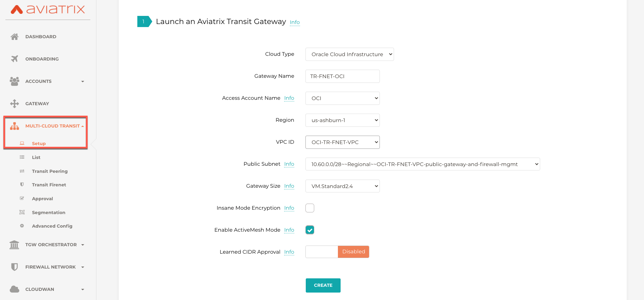Click the Gateway arrows icon
The height and width of the screenshot is (300, 644).
point(15,103)
